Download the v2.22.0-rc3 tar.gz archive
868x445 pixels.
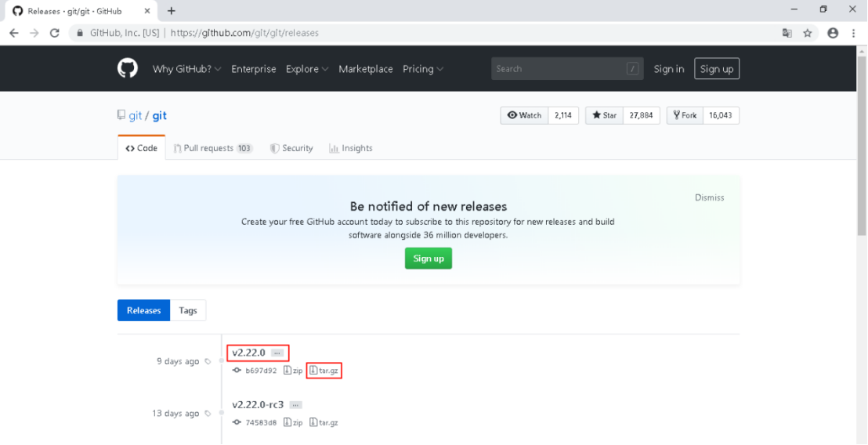click(x=324, y=422)
